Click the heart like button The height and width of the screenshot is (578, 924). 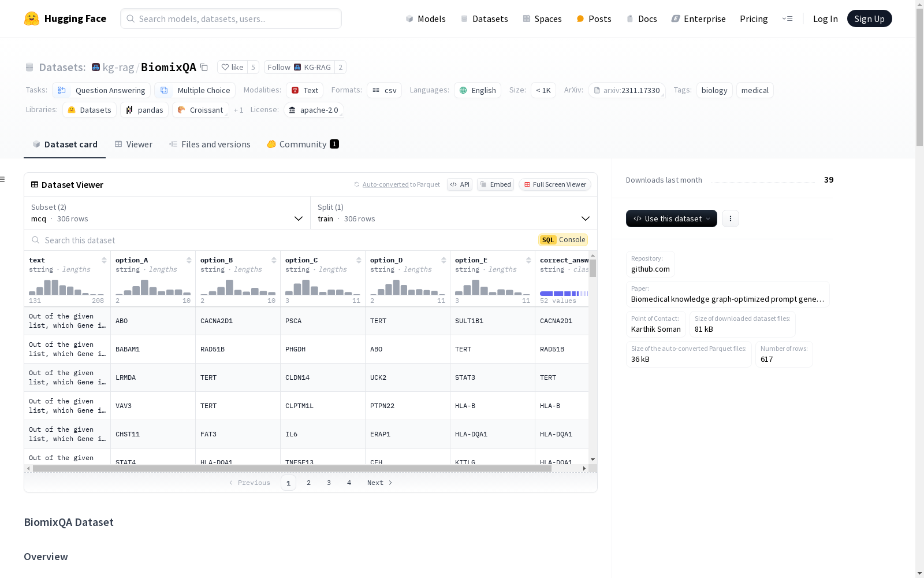[232, 67]
